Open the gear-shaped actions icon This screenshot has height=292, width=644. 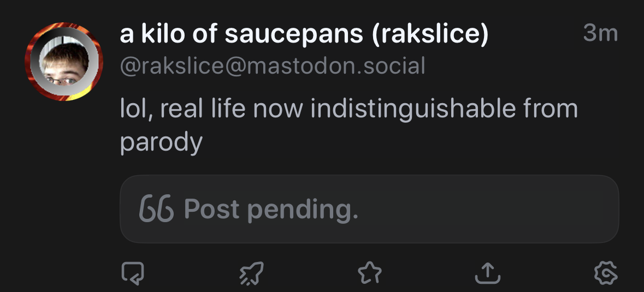pyautogui.click(x=605, y=273)
